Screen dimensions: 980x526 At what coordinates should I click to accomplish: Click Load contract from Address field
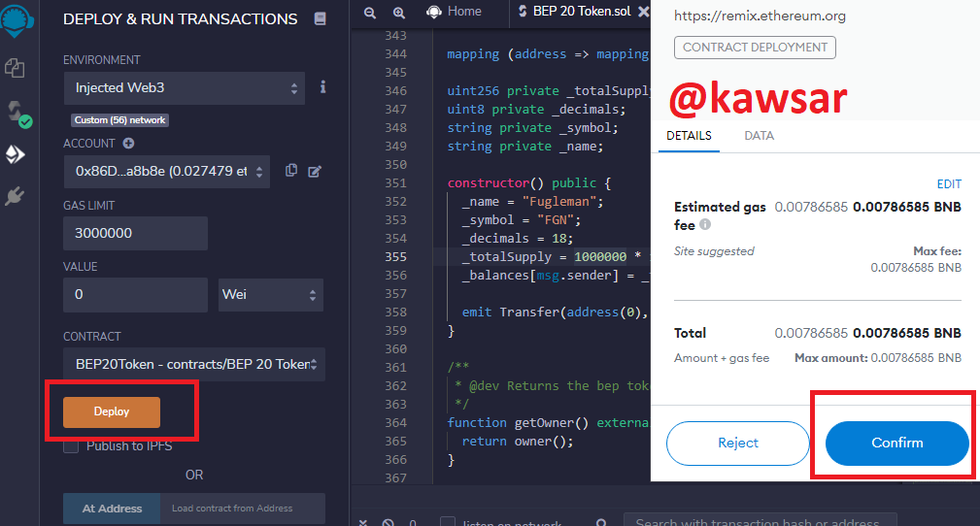[x=243, y=509]
